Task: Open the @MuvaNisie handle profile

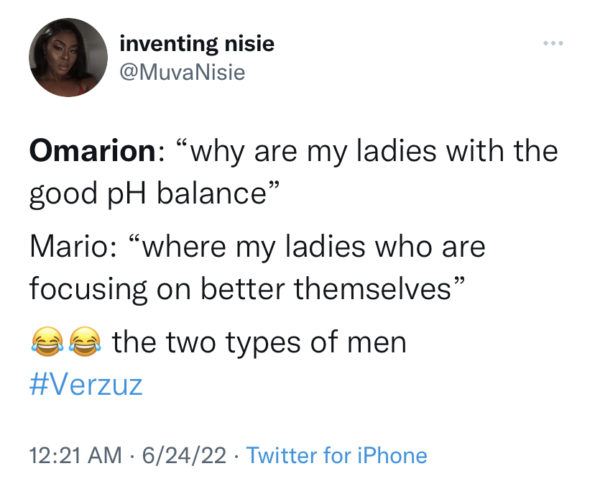Action: pos(183,73)
